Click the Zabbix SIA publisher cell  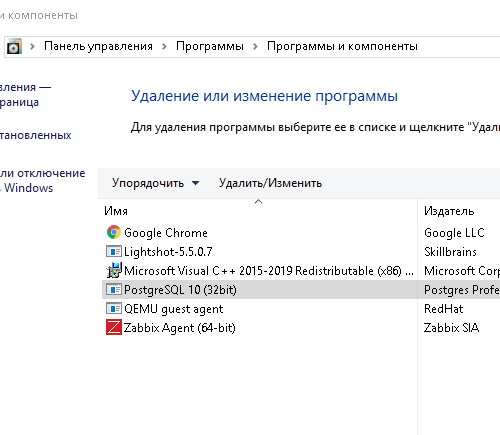pyautogui.click(x=451, y=328)
